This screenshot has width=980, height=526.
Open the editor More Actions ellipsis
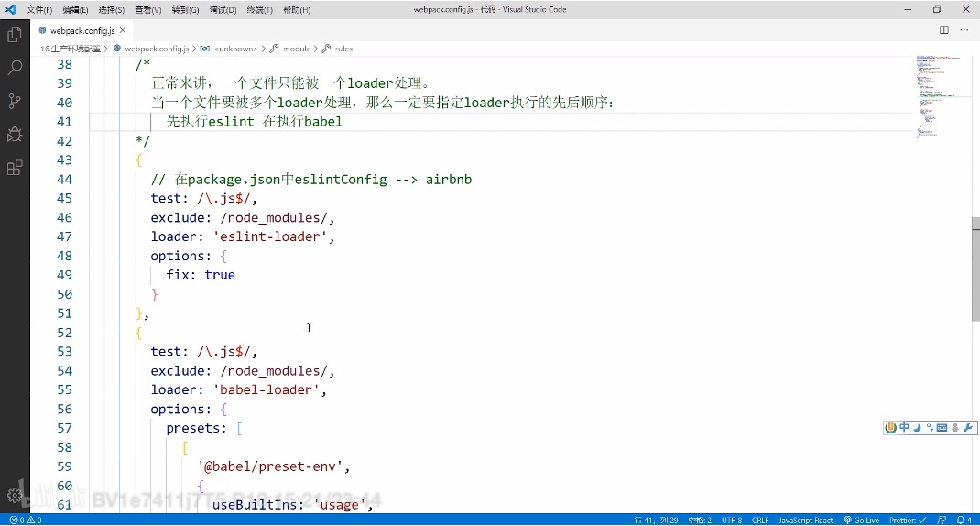pos(964,30)
